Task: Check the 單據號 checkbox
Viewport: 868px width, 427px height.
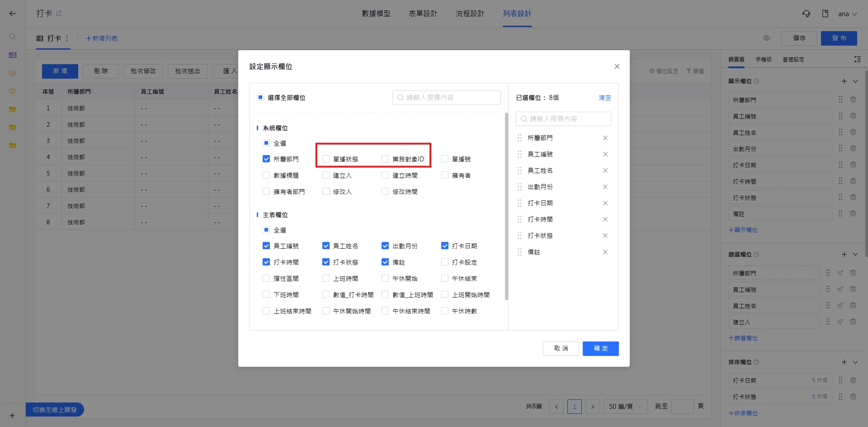Action: click(x=445, y=159)
